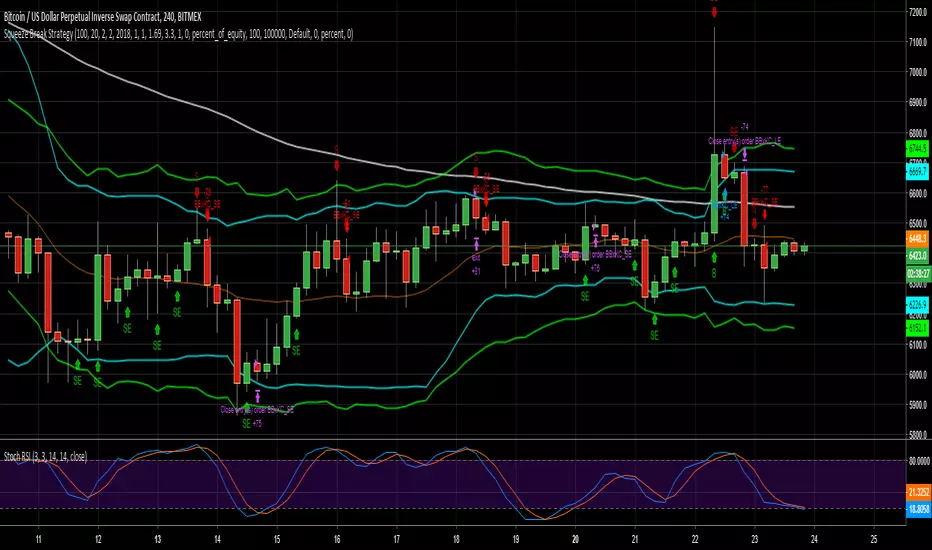Click the date 18 on the time axis
Image resolution: width=932 pixels, height=550 pixels.
[x=456, y=539]
